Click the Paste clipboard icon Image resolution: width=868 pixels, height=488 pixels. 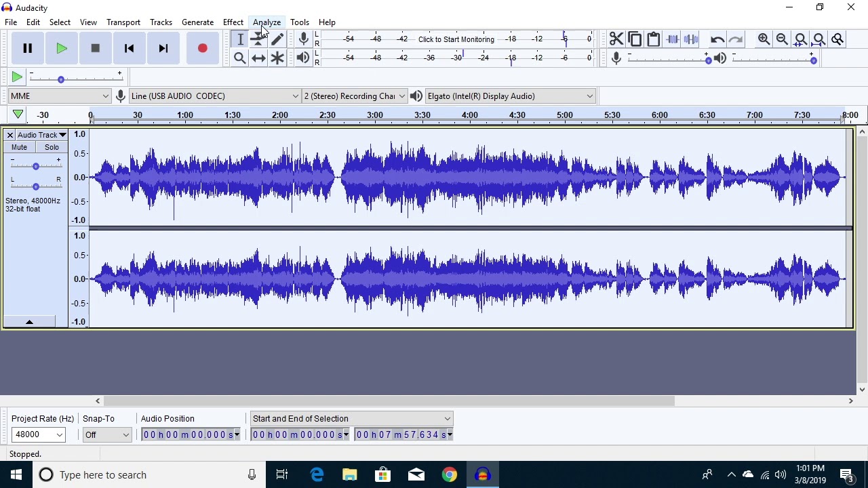coord(654,39)
